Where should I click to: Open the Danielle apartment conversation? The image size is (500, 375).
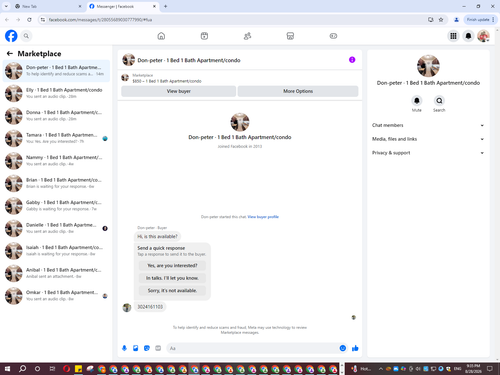pos(56,228)
